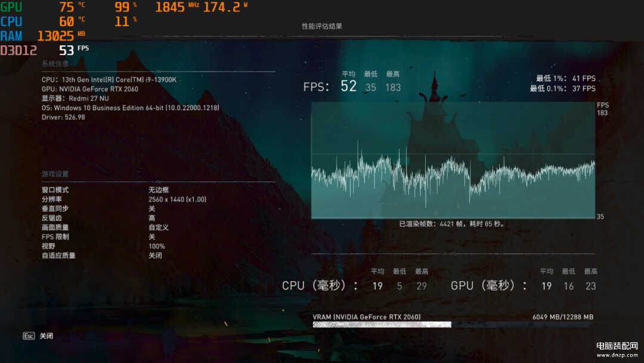Click the VRAM (NVIDIA GeForce RTX 2060) label
This screenshot has width=644, height=363.
tap(367, 317)
